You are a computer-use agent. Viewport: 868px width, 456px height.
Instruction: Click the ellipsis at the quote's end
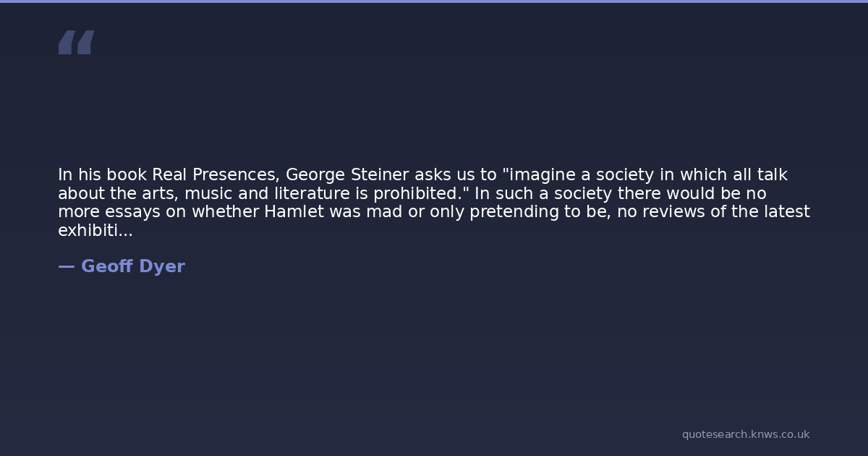point(126,232)
